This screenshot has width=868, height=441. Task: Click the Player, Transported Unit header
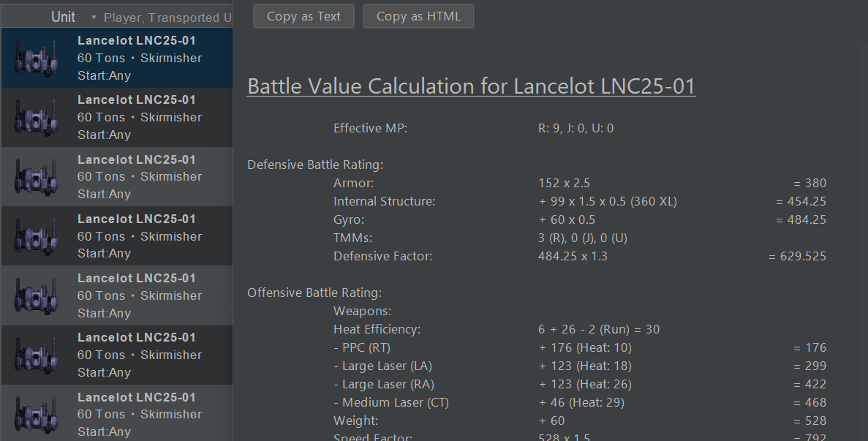pyautogui.click(x=167, y=18)
